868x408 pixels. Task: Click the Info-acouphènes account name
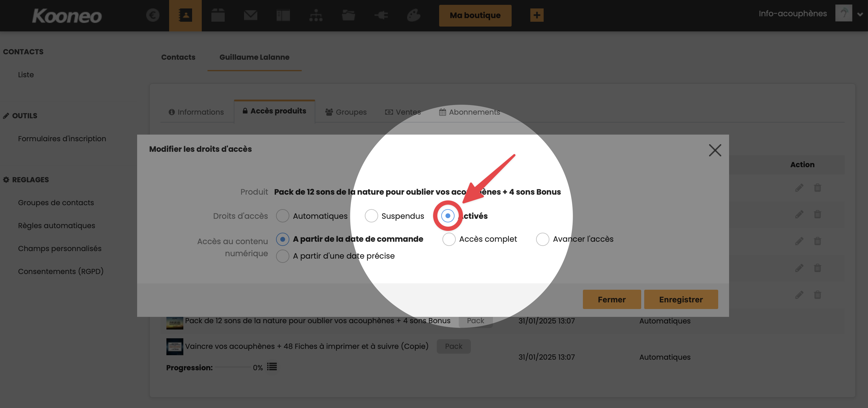(x=792, y=14)
